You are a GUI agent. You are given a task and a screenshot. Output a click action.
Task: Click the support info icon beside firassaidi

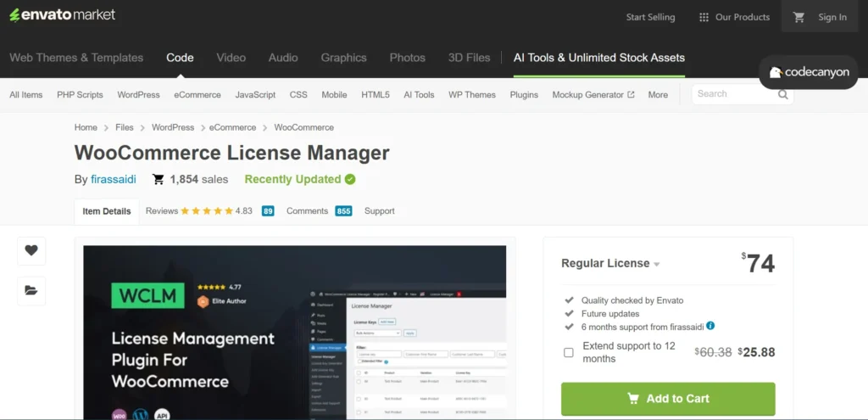710,326
